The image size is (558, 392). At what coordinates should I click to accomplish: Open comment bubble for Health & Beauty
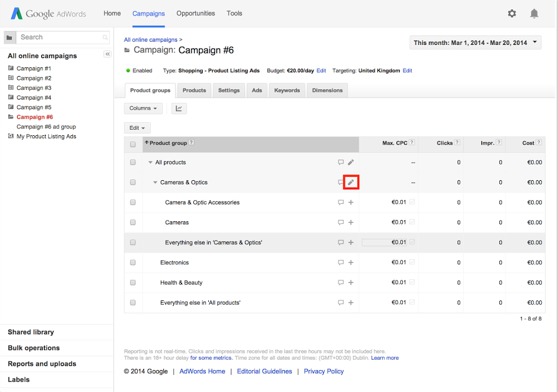(340, 282)
